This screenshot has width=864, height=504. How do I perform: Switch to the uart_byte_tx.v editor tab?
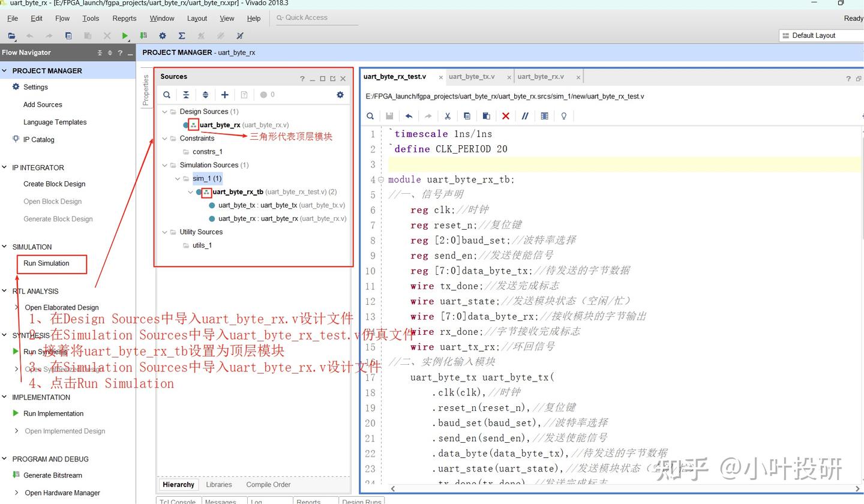473,76
